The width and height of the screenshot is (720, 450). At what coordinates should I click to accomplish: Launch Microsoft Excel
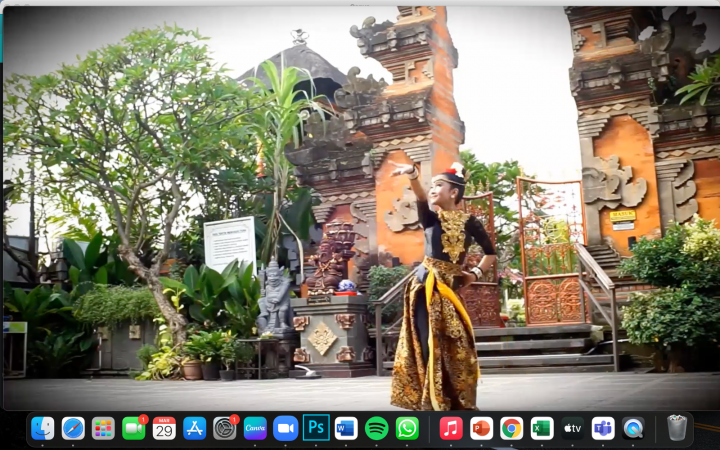542,428
